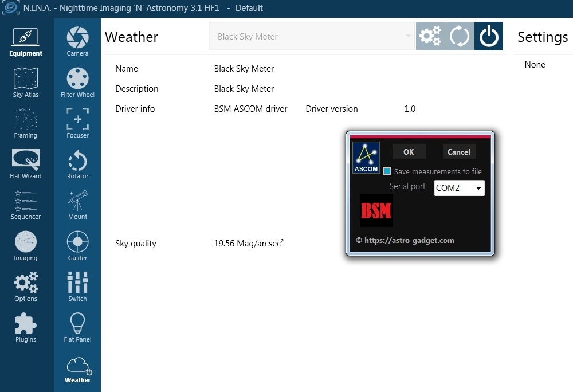
Task: Toggle the weather device power connection button
Action: pyautogui.click(x=489, y=37)
